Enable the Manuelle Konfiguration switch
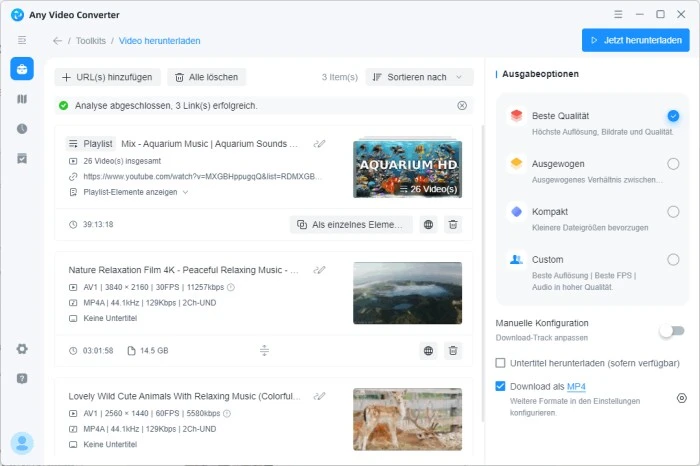The image size is (700, 466). pos(671,330)
